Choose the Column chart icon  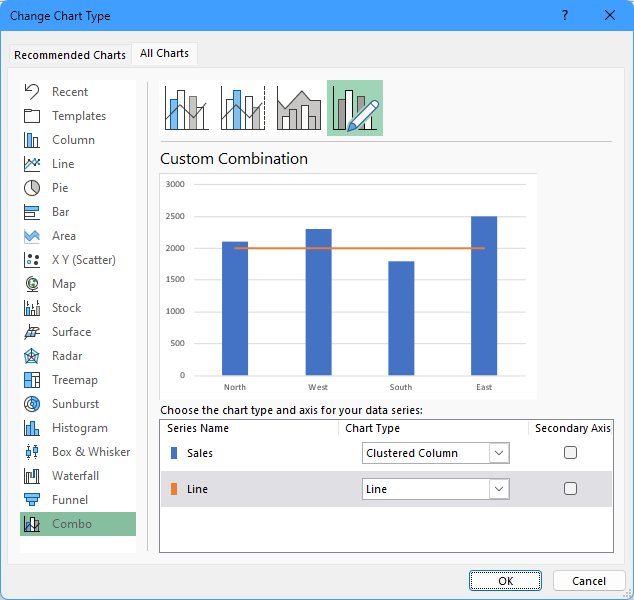pyautogui.click(x=32, y=140)
